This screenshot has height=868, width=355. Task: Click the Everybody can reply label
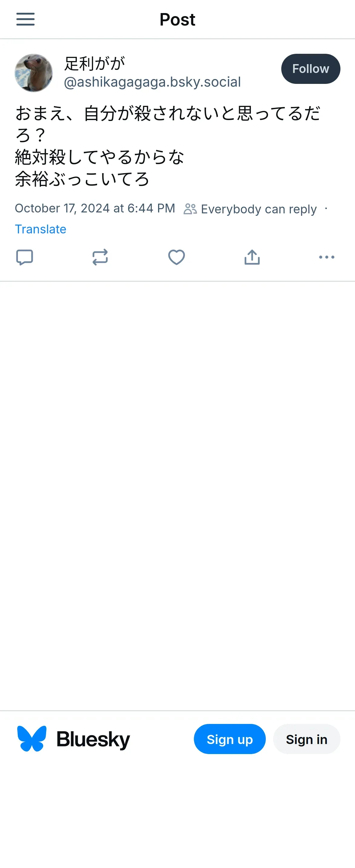(x=259, y=209)
